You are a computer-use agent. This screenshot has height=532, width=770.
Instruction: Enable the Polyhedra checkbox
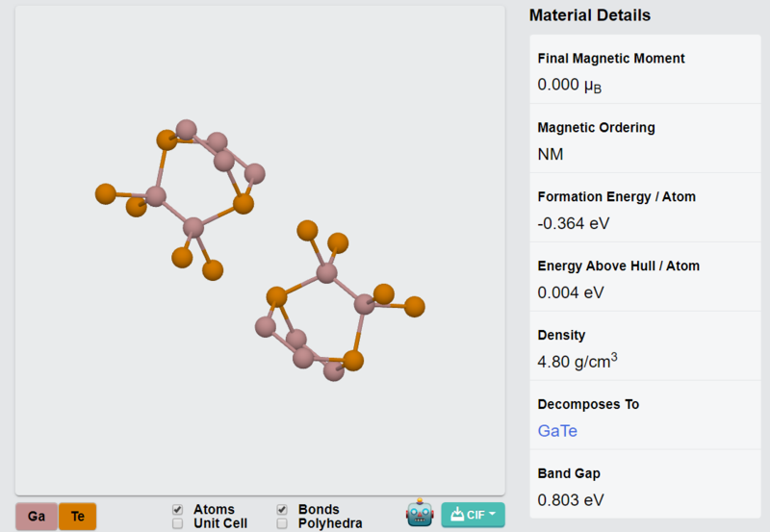tap(282, 523)
